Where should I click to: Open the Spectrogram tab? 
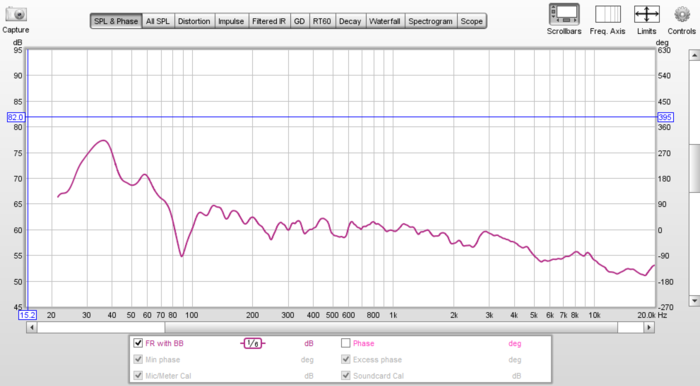[x=430, y=21]
